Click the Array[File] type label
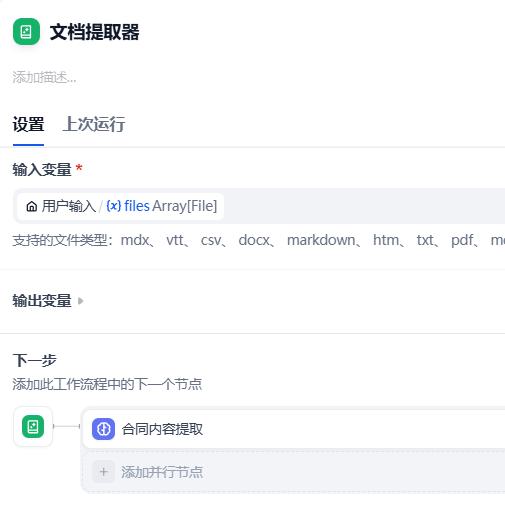The height and width of the screenshot is (527, 505). (x=185, y=206)
